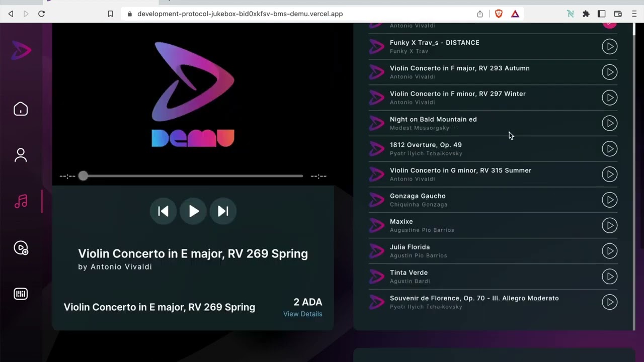This screenshot has height=362, width=644.
Task: Open the extensions puzzle icon
Action: coord(586,14)
